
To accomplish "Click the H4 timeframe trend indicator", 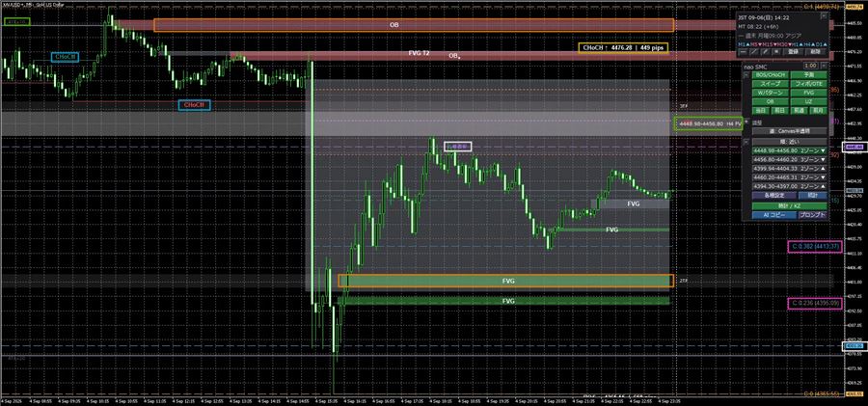I will [809, 45].
